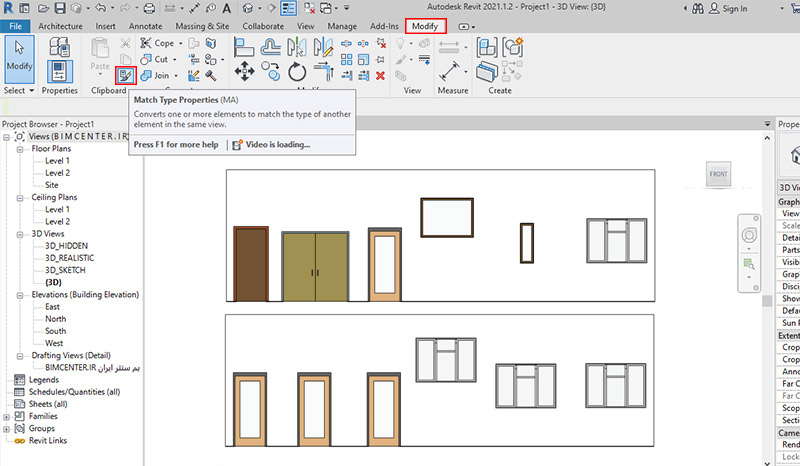Select the olive double door in view

click(315, 266)
